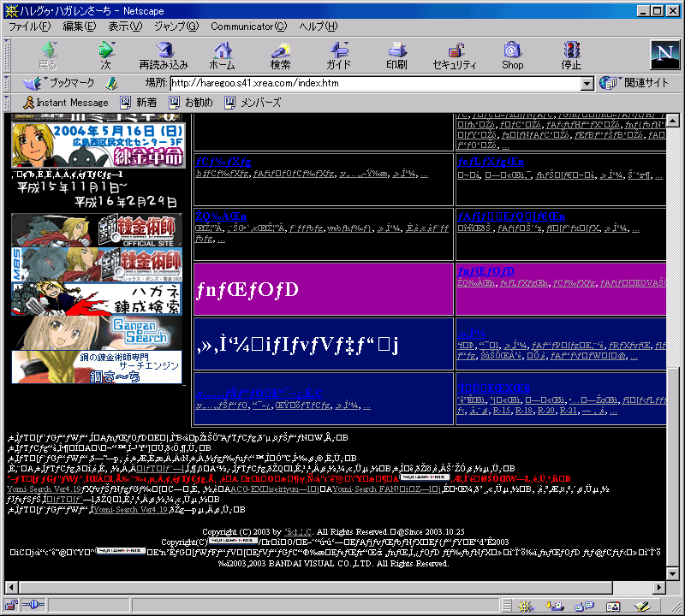Open Composer from the component bar

pos(643,606)
